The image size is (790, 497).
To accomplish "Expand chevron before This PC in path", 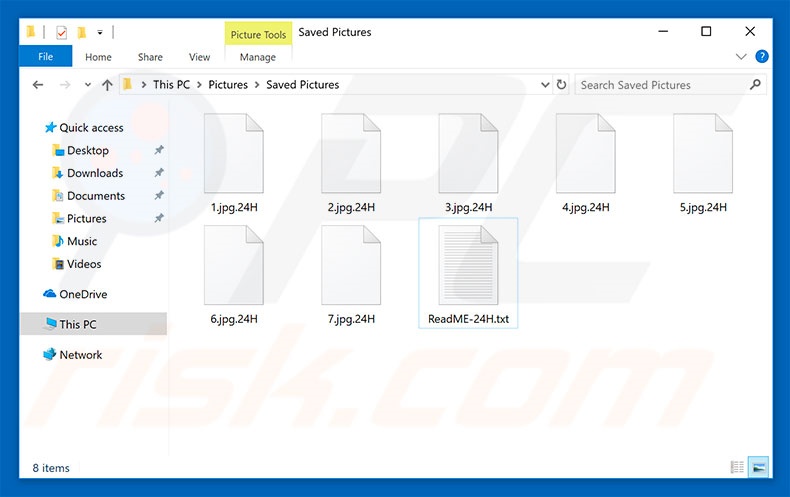I will [x=144, y=85].
